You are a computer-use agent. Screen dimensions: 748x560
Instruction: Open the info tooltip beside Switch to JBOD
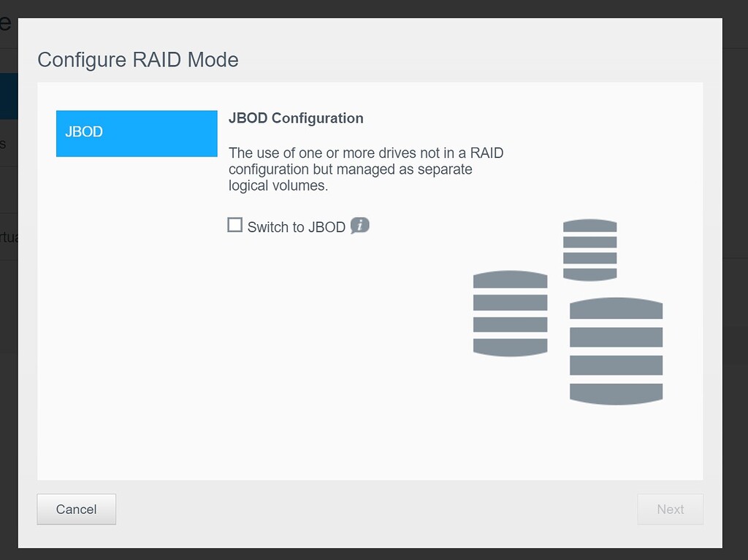(x=359, y=226)
